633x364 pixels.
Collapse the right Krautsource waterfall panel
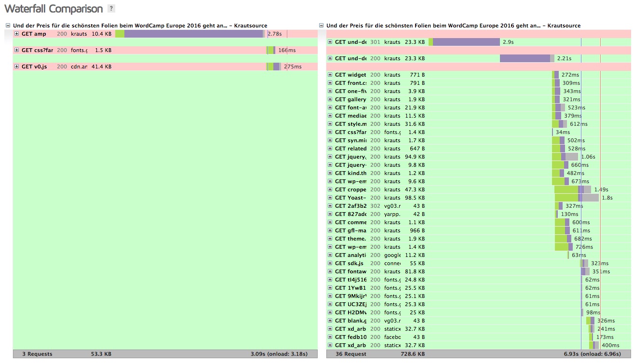coord(322,26)
